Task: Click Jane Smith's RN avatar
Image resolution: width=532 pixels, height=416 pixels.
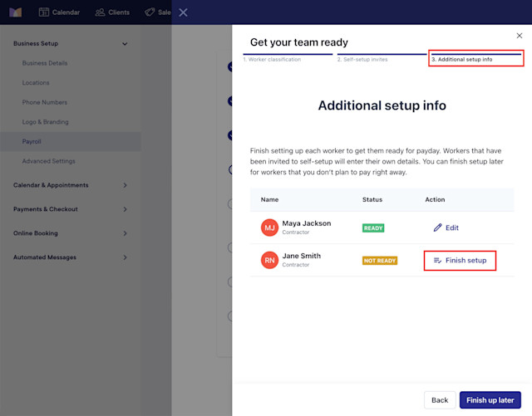Action: pos(269,260)
